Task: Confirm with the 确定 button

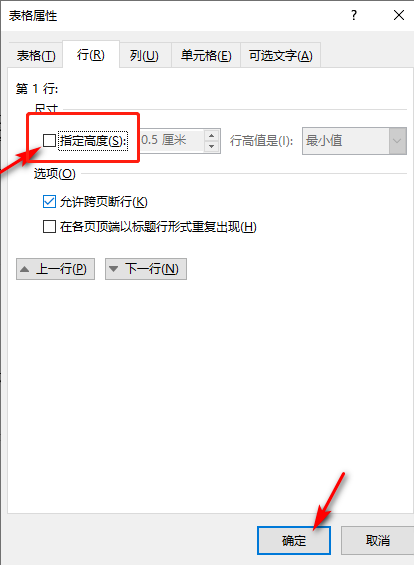Action: click(x=294, y=540)
